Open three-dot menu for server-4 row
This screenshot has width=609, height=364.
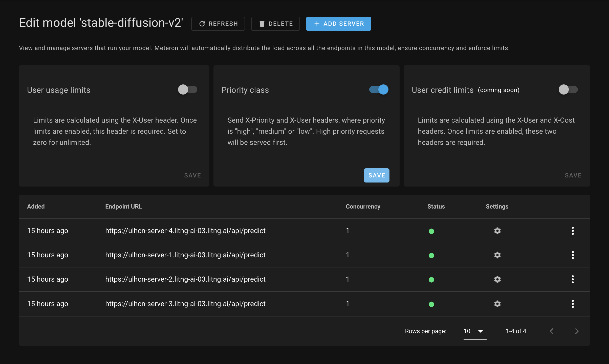tap(573, 231)
